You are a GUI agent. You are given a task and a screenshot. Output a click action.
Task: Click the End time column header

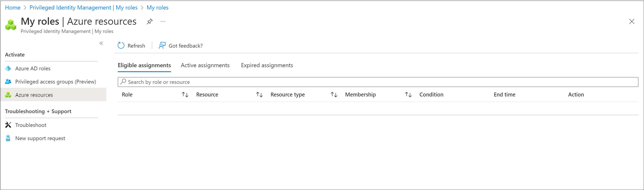point(505,95)
